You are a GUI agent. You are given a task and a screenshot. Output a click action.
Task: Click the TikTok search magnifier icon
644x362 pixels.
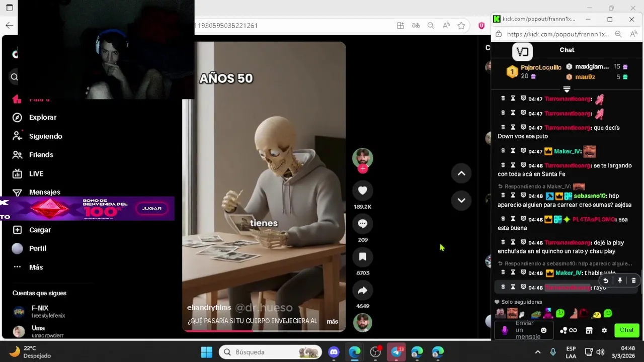point(14,77)
